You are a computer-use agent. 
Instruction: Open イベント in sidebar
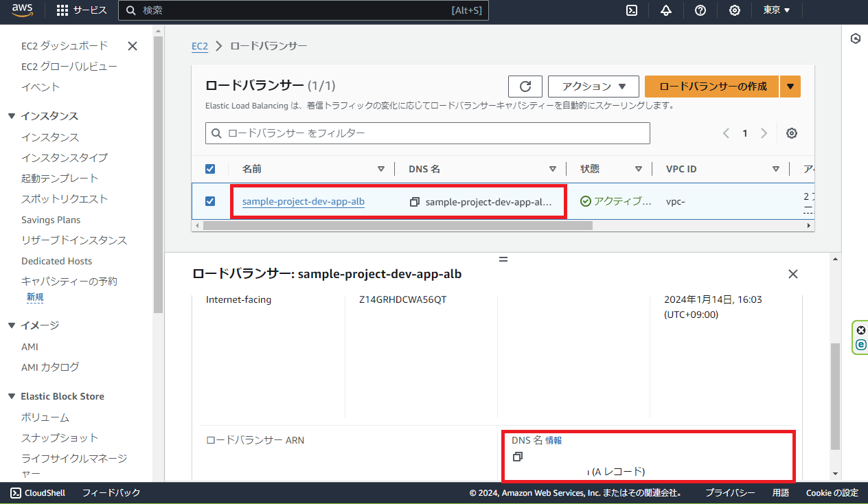(41, 87)
